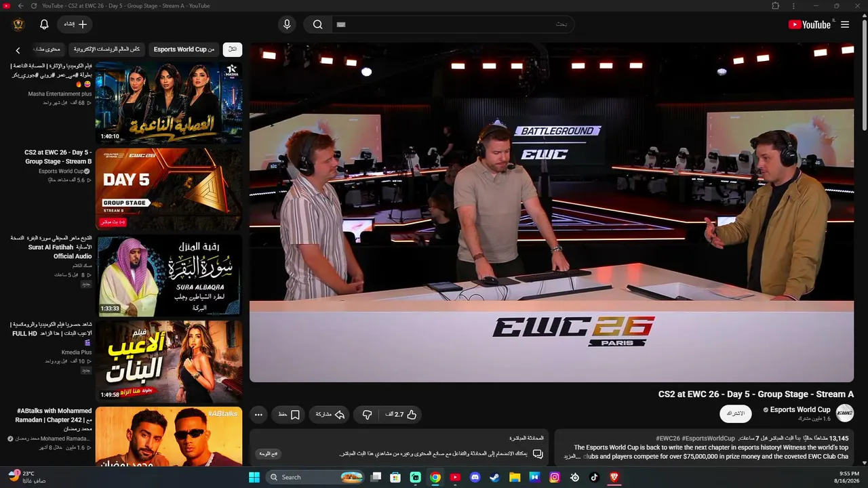
Task: Focus the YouTube search input field
Action: pyautogui.click(x=453, y=24)
